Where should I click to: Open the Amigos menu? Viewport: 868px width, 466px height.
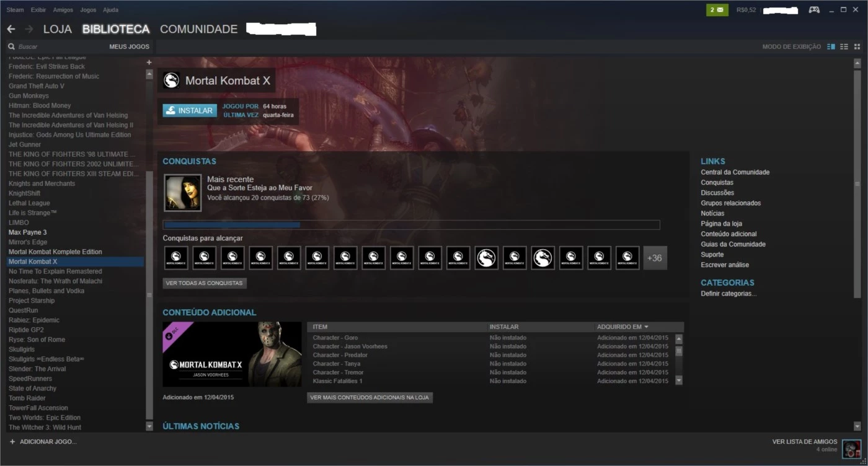(x=63, y=10)
